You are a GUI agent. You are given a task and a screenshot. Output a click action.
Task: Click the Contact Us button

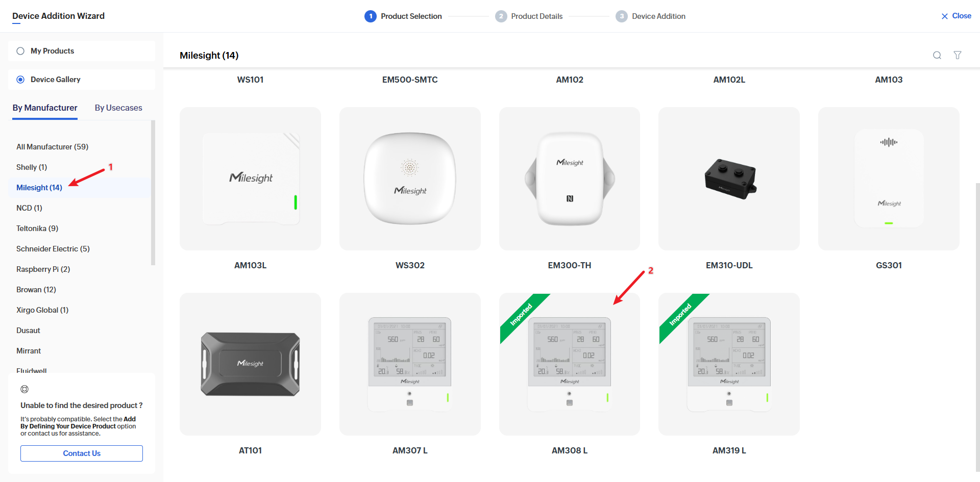coord(82,453)
